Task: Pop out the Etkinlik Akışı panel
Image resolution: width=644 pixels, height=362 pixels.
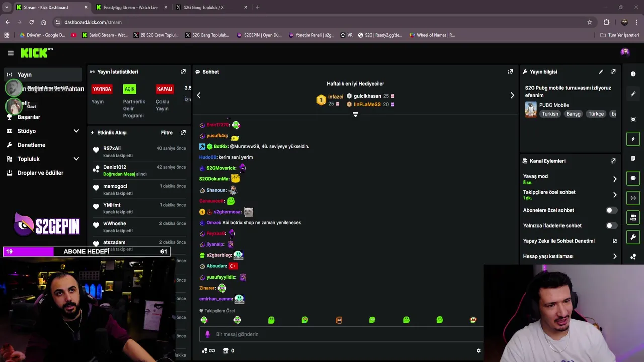Action: (x=183, y=133)
